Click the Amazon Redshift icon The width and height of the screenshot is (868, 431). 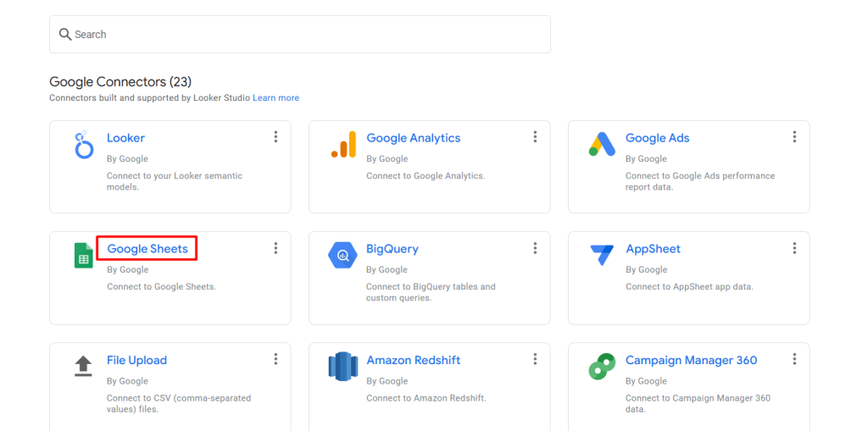(342, 367)
